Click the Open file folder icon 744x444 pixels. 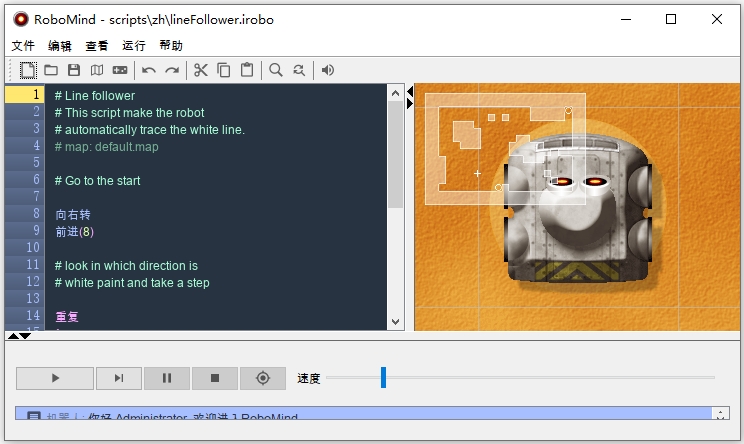[x=51, y=70]
